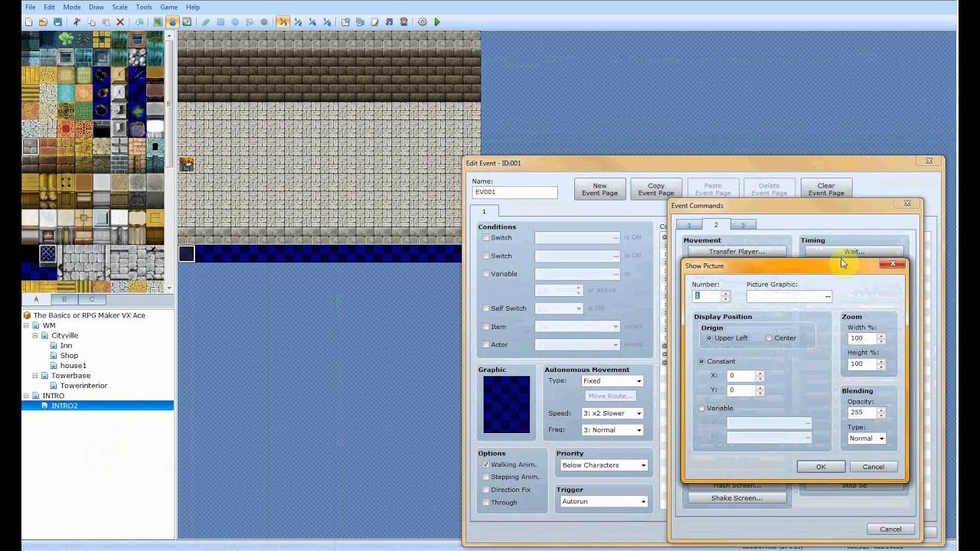Set map scale to 1/2

(x=298, y=22)
